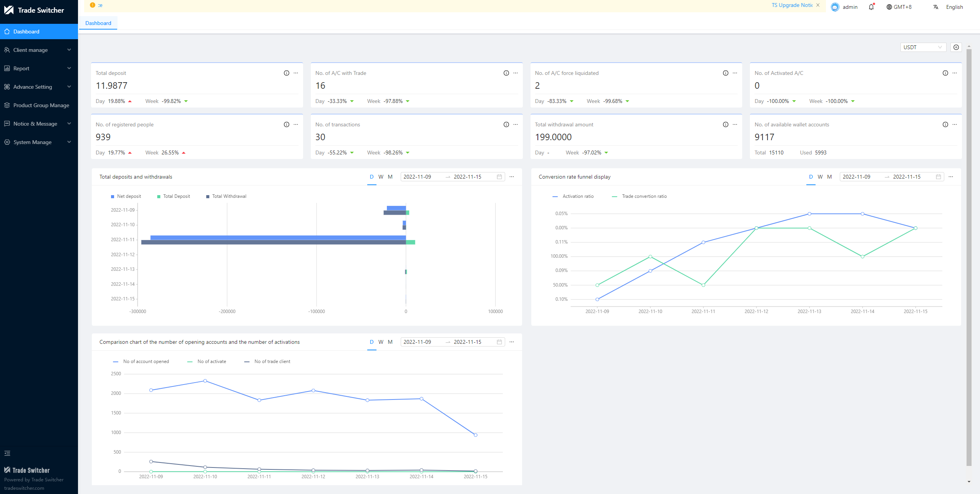Viewport: 980px width, 494px height.
Task: Click the notification bell icon
Action: 871,7
